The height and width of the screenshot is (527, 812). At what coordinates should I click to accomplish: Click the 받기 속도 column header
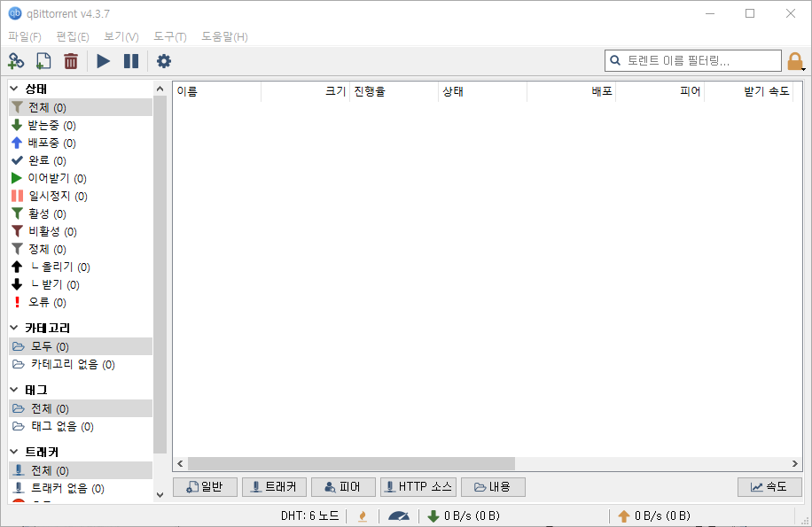pyautogui.click(x=748, y=91)
